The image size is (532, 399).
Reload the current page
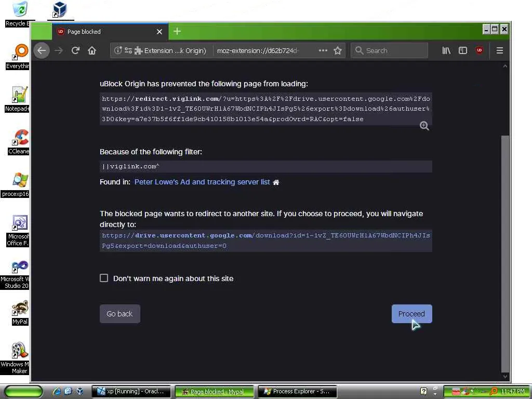click(x=75, y=50)
